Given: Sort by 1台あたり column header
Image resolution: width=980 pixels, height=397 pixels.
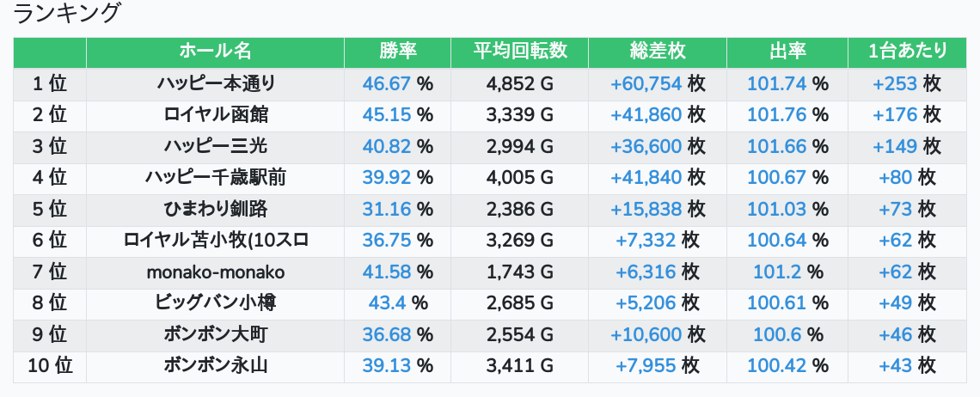Looking at the screenshot, I should pyautogui.click(x=908, y=52).
